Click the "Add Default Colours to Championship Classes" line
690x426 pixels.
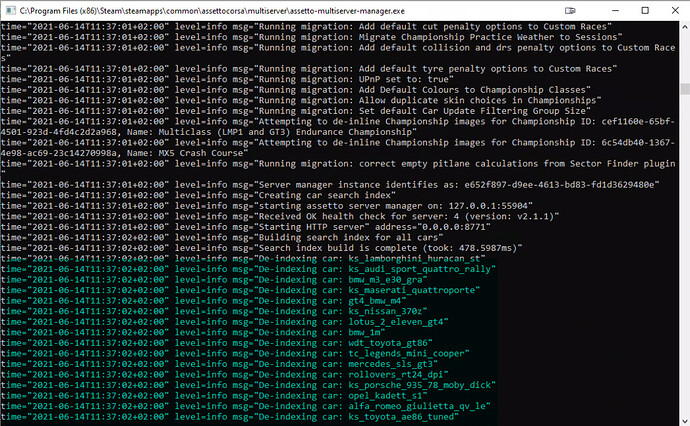point(296,90)
